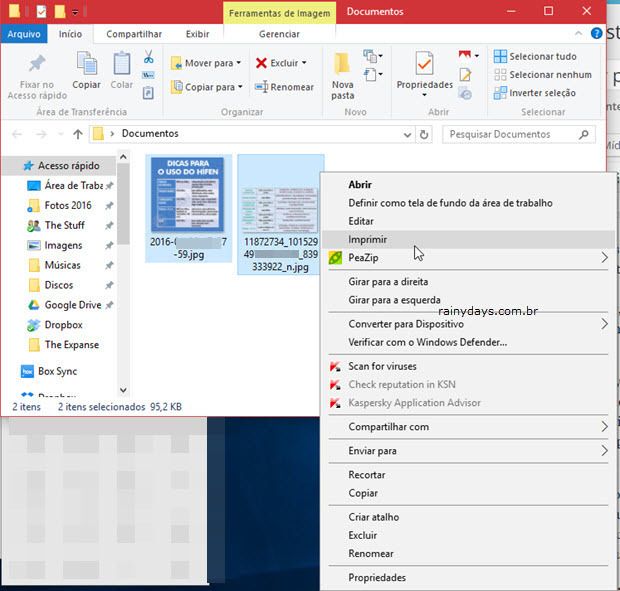
Task: Choose Girar para a direita menu option
Action: pyautogui.click(x=388, y=282)
